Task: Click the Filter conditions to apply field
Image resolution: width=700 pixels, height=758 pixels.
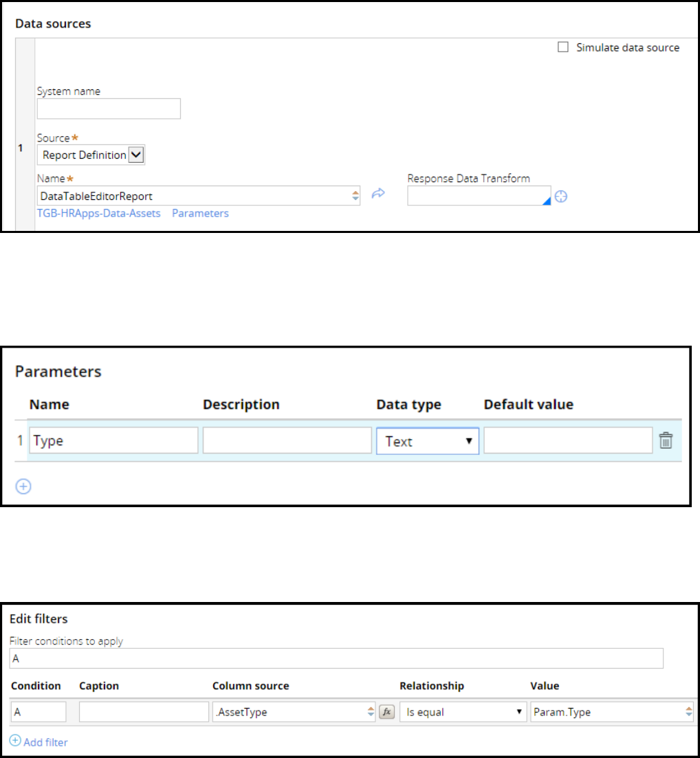Action: (336, 658)
